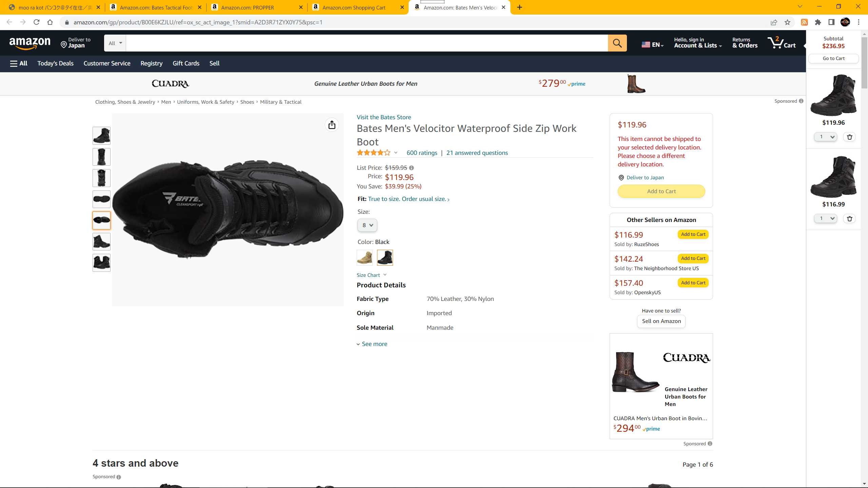
Task: Go to Gift Cards
Action: point(186,63)
